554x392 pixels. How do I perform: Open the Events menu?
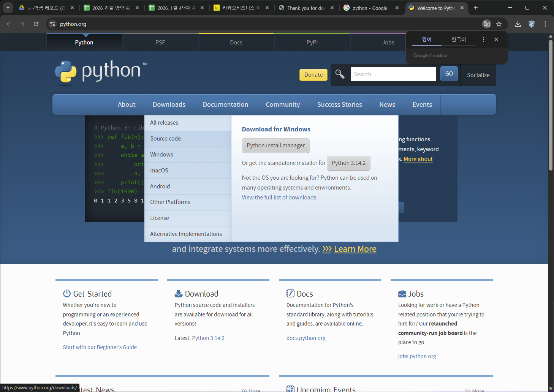(x=422, y=104)
